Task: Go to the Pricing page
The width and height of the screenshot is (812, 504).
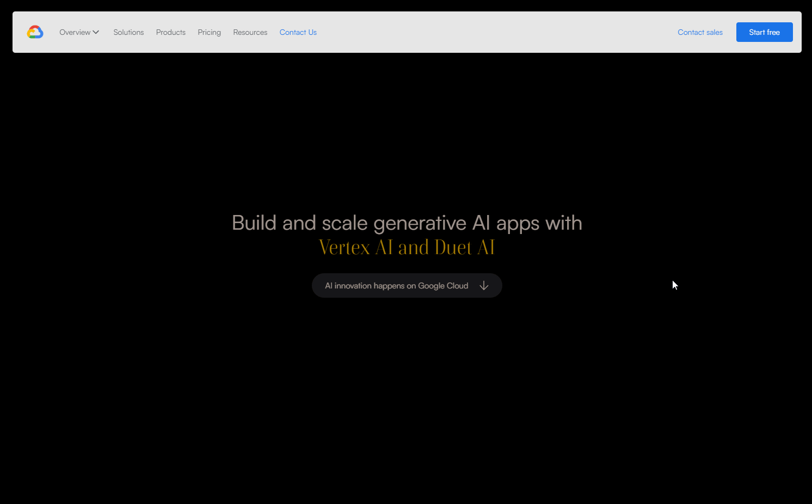Action: pyautogui.click(x=210, y=32)
